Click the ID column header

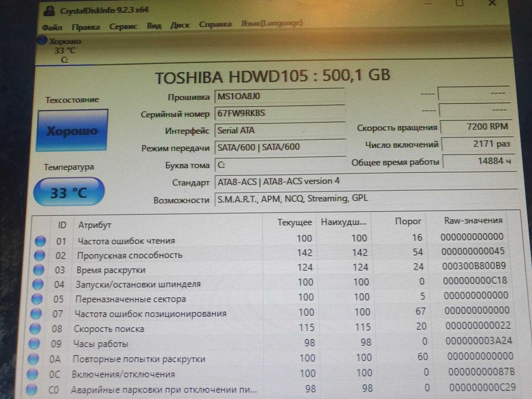pyautogui.click(x=62, y=225)
